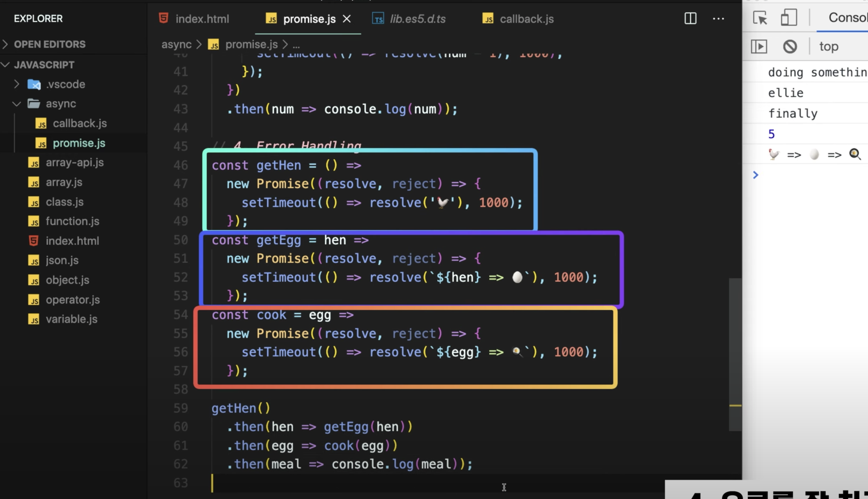The height and width of the screenshot is (499, 868).
Task: Open operator.js from the file tree
Action: click(73, 300)
